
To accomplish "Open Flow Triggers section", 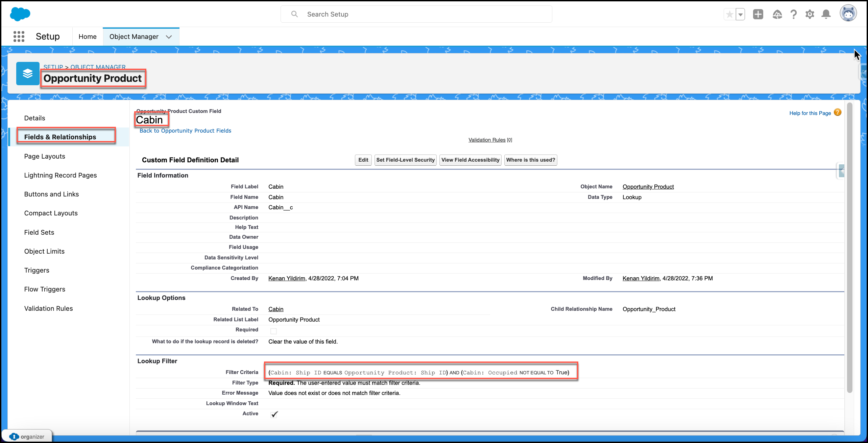I will (45, 289).
